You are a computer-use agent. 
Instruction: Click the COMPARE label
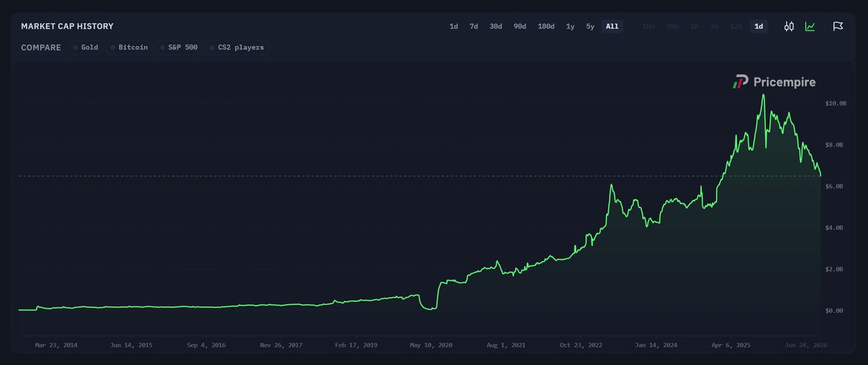(x=41, y=48)
